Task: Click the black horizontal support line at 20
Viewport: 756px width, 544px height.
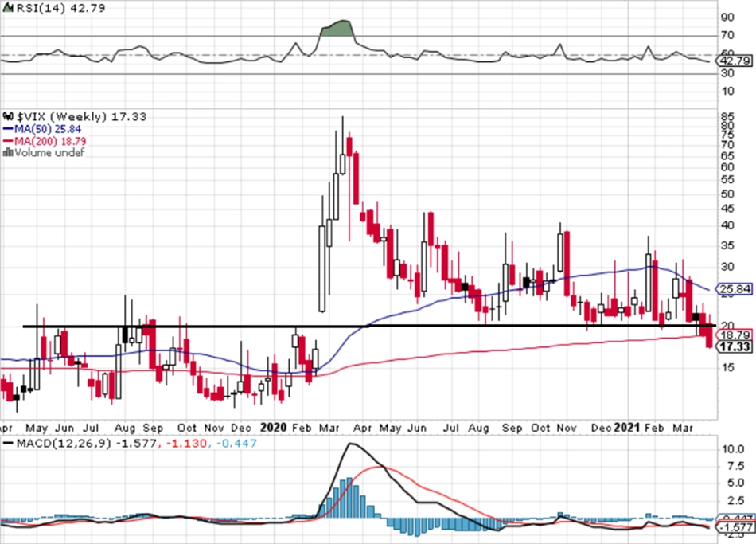Action: click(x=368, y=327)
